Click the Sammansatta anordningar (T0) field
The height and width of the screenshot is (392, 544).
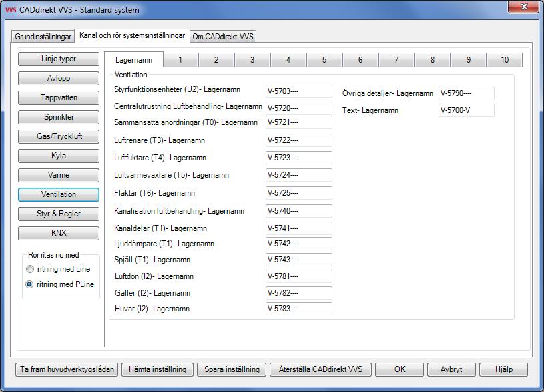299,122
